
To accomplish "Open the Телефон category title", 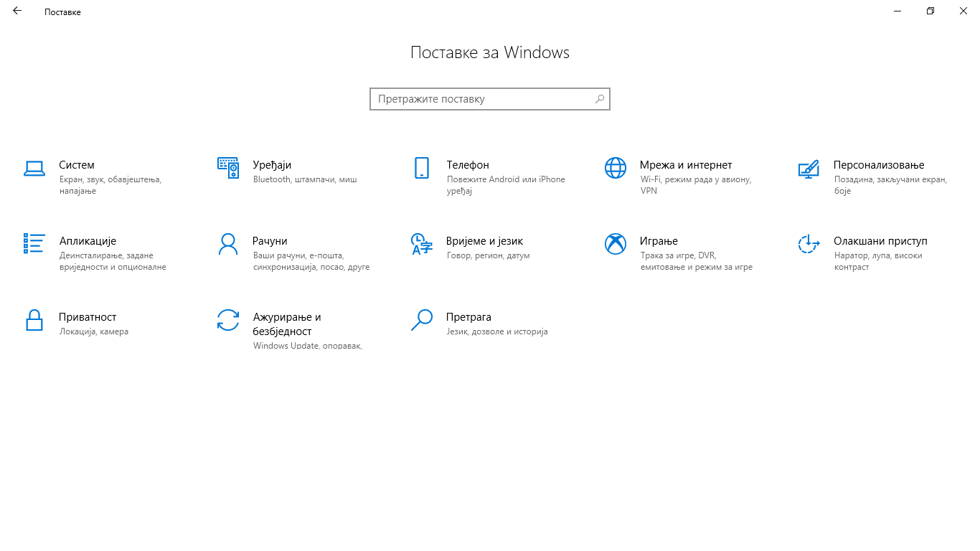I will tap(468, 165).
